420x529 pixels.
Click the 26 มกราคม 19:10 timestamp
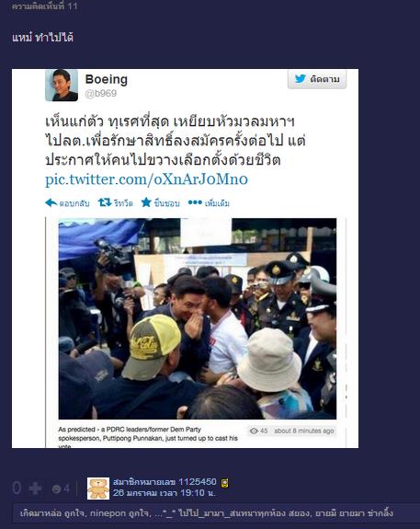165,493
